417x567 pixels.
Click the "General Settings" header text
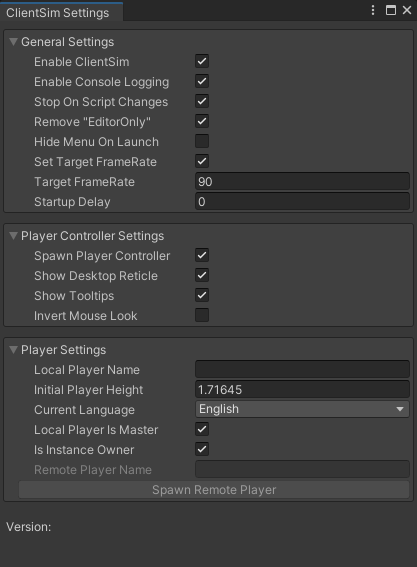[x=68, y=42]
